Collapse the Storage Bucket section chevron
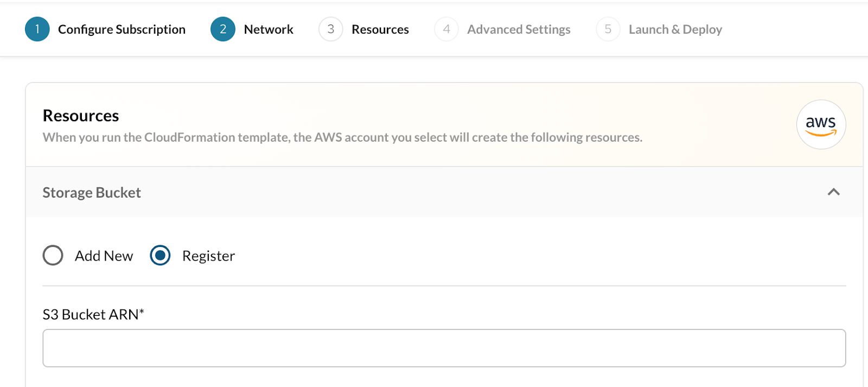This screenshot has width=868, height=387. pos(833,192)
